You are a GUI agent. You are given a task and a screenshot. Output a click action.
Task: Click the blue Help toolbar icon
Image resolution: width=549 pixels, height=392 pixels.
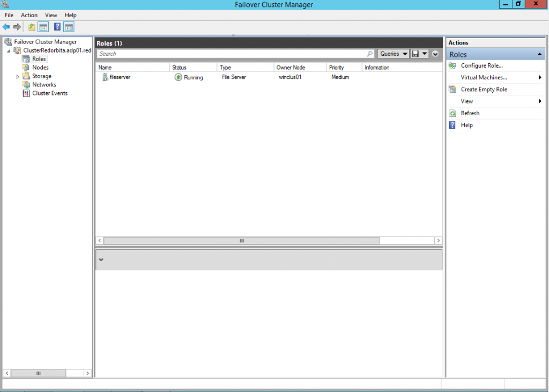click(57, 27)
